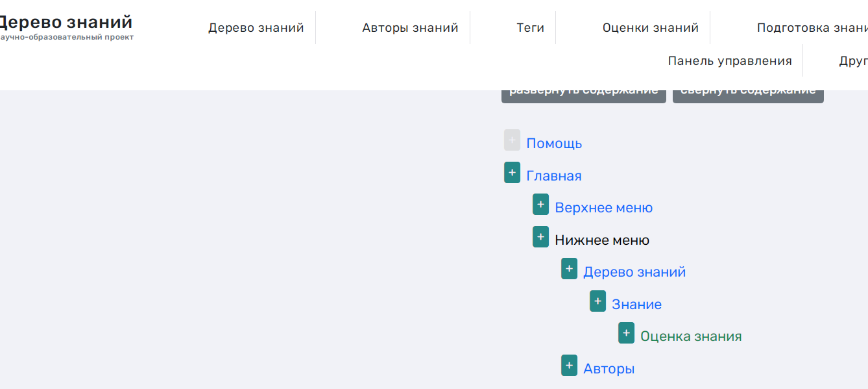This screenshot has width=868, height=389.
Task: Click the свернуть содержание button
Action: (x=748, y=91)
